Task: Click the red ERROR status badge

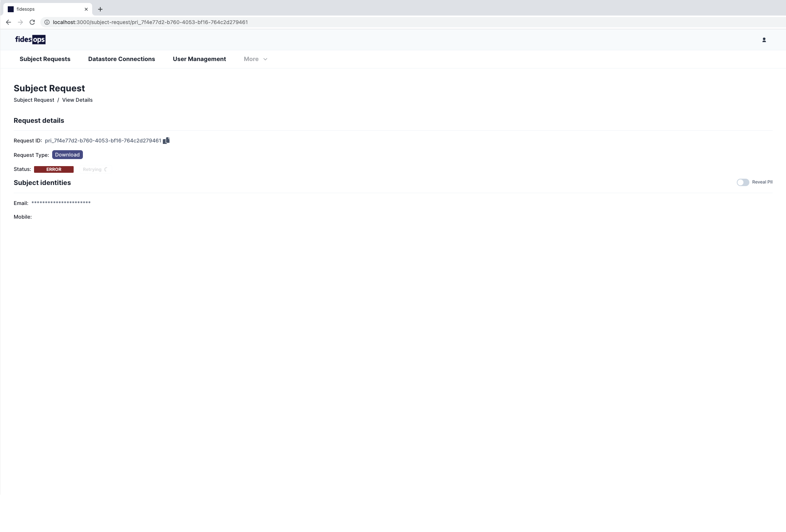Action: pyautogui.click(x=54, y=169)
